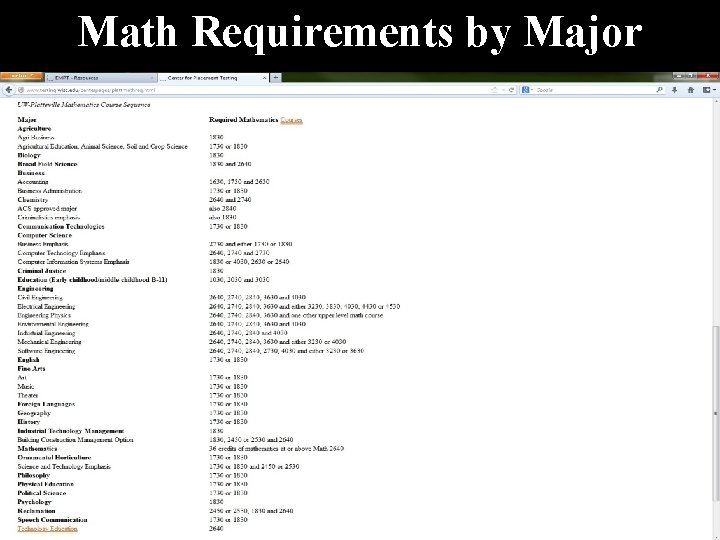Select the 'Biology' major row
The image size is (720, 540).
[29, 155]
